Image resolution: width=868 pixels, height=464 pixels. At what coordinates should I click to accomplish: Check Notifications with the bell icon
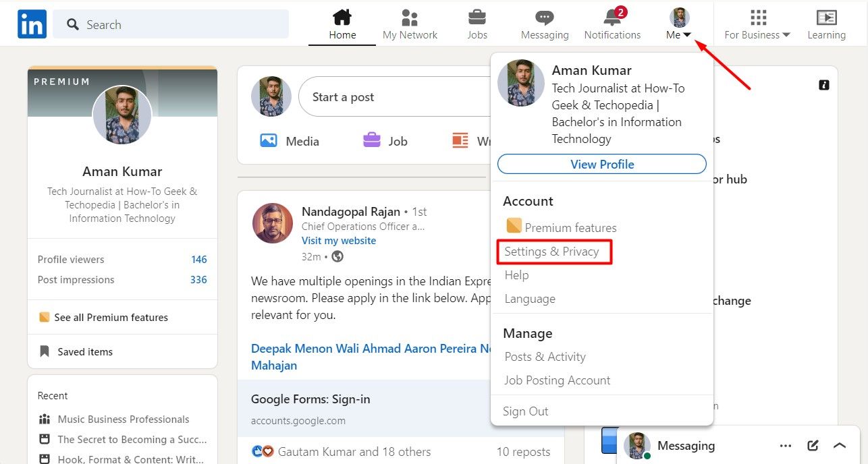(611, 19)
